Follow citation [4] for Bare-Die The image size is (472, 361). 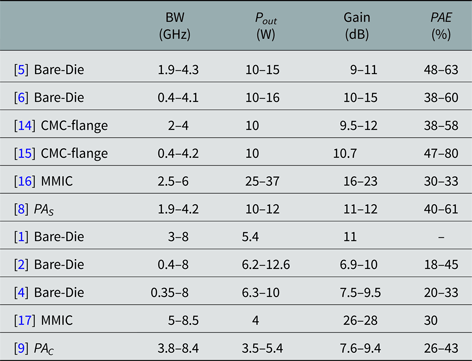[21, 293]
